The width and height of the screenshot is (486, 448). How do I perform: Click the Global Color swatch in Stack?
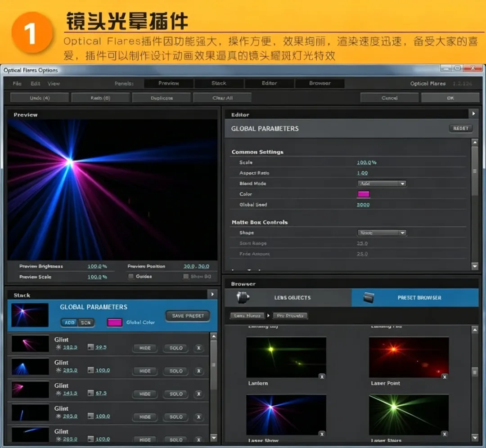click(x=115, y=323)
